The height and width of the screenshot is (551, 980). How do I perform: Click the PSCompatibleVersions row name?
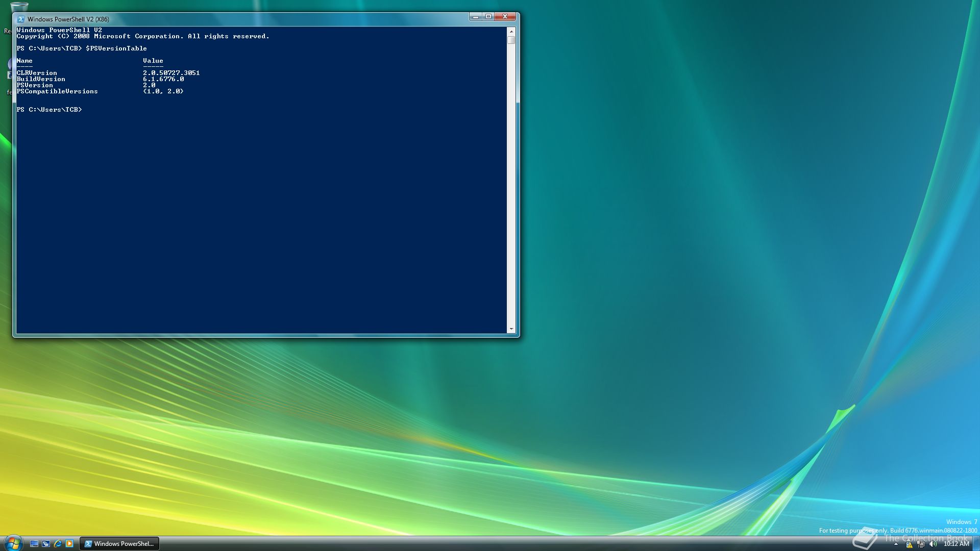pos(57,91)
